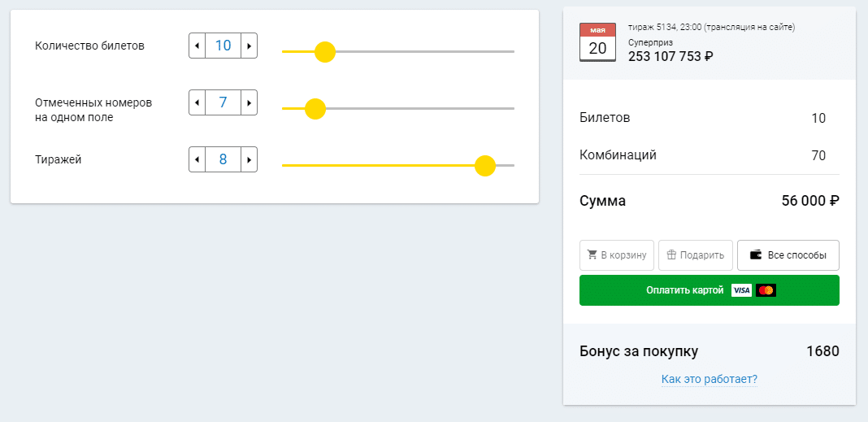Click the ticket count value field showing 10
Screen dimensions: 868x422
click(x=223, y=46)
